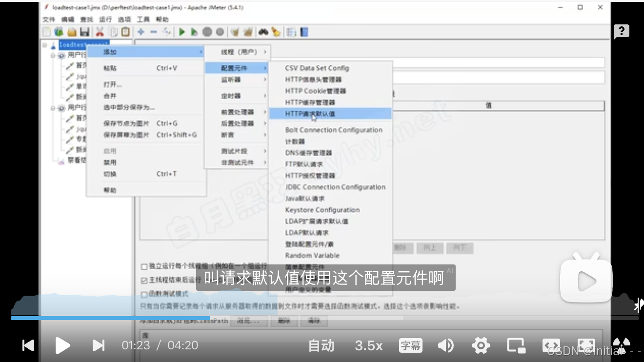This screenshot has height=362, width=644.
Task: Save the test plan with floppy icon
Action: point(84,32)
